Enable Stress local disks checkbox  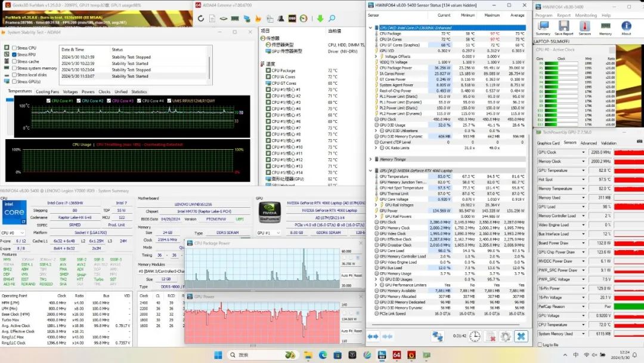(x=14, y=75)
